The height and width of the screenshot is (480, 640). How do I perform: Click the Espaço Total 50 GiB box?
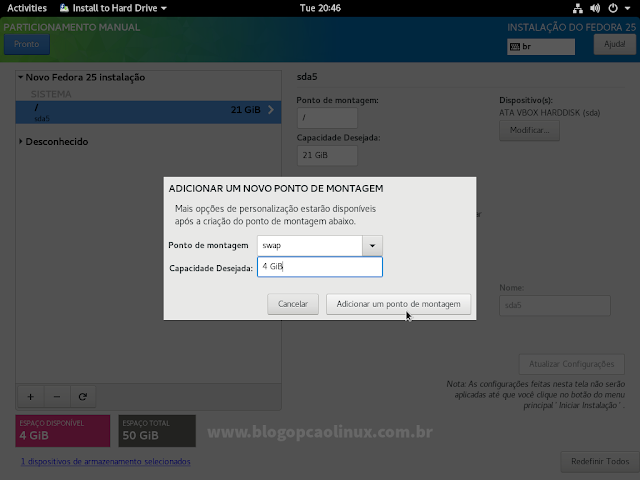157,431
